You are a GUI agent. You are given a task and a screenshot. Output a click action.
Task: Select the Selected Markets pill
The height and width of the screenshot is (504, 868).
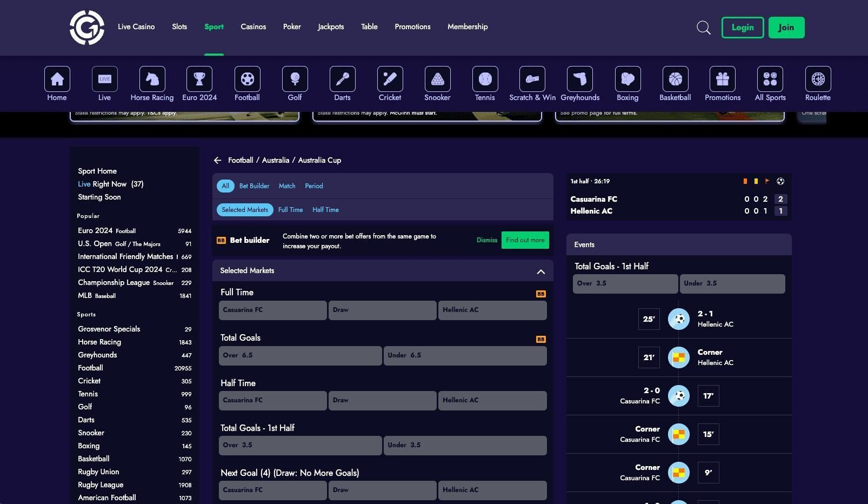tap(245, 210)
